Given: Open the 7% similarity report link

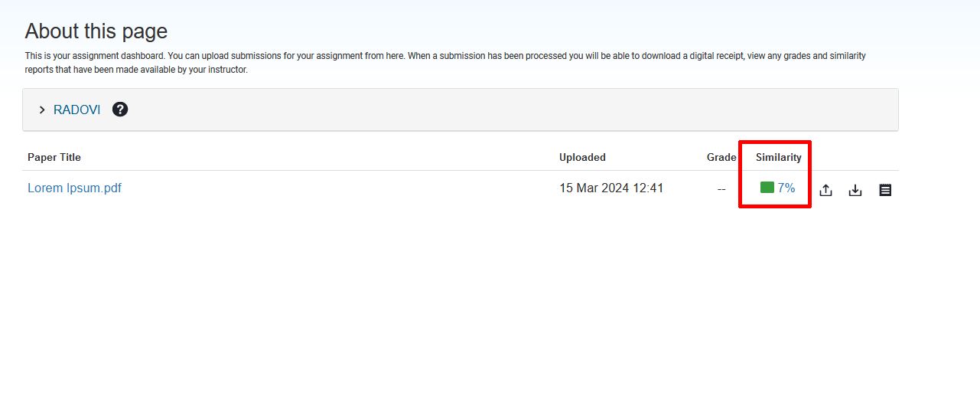Looking at the screenshot, I should point(786,188).
